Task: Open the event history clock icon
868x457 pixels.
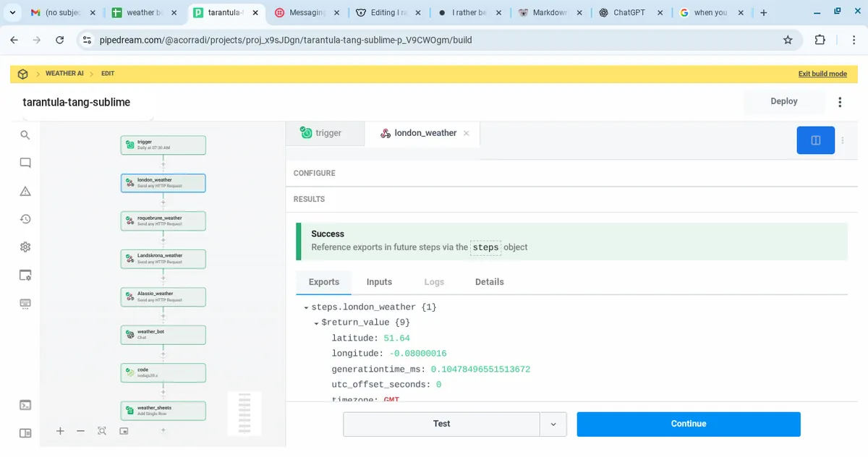Action: click(x=25, y=219)
